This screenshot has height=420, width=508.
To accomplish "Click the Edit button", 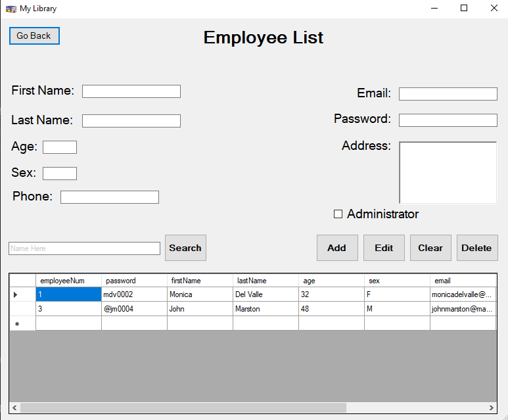I will pos(384,248).
